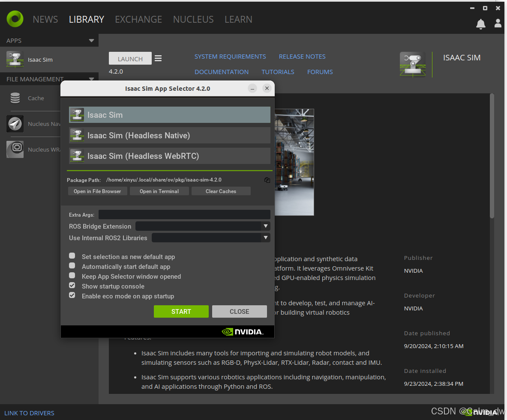
Task: Click the Cache label in sidebar
Action: [36, 98]
